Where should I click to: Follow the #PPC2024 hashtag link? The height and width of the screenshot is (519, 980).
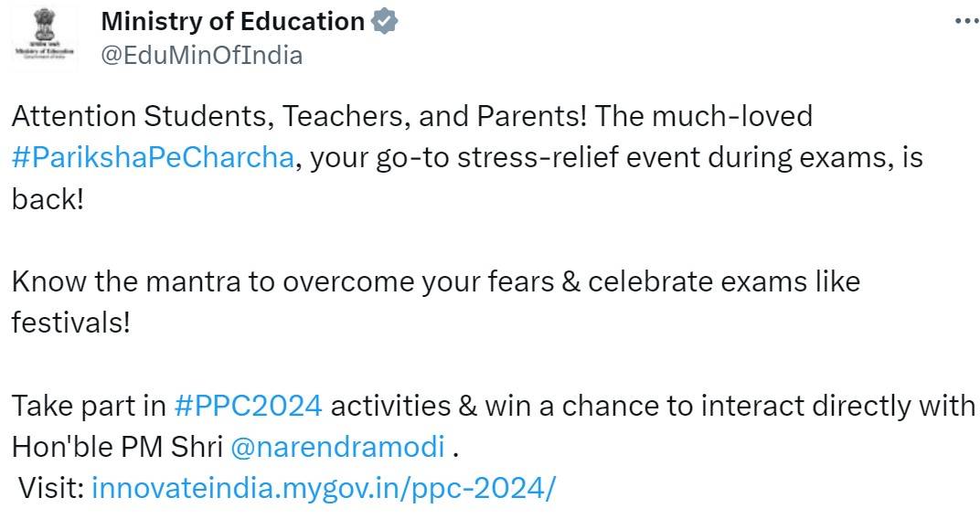pos(247,405)
